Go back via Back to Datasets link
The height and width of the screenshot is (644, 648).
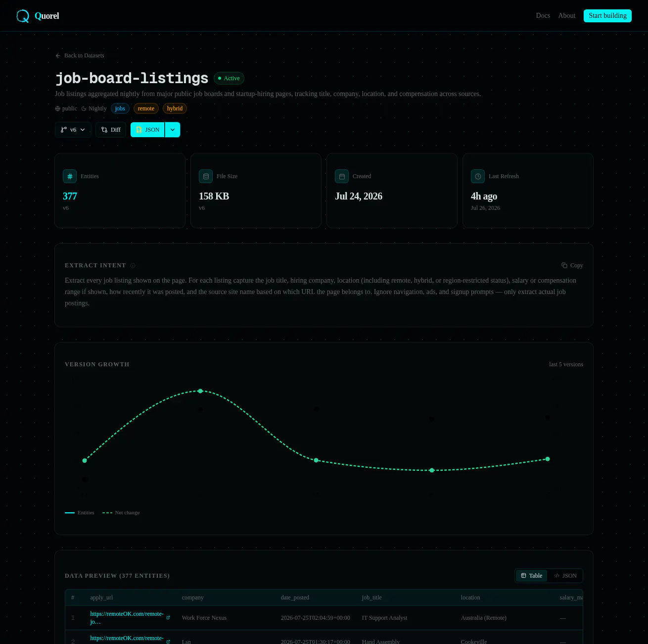point(80,55)
